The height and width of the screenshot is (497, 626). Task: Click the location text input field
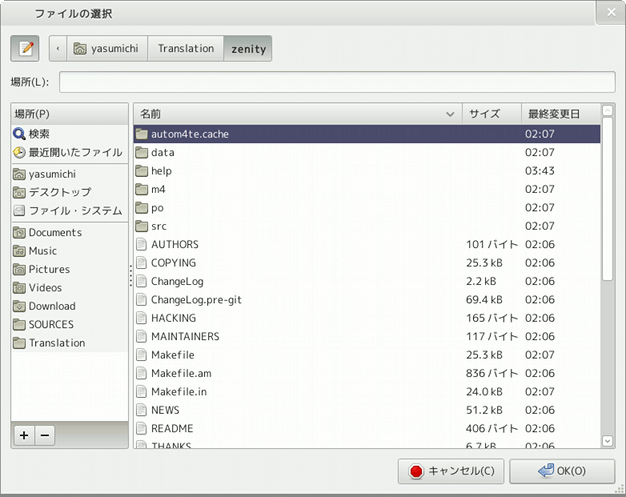click(x=336, y=82)
